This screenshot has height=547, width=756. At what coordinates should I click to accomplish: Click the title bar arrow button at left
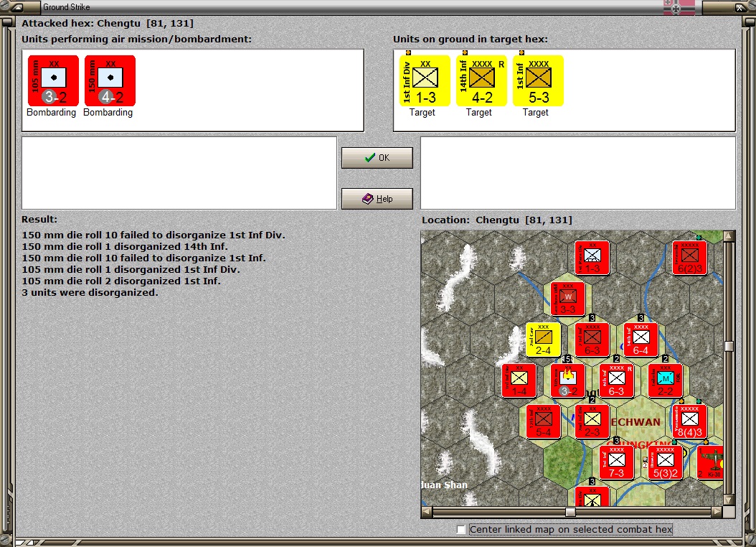coord(17,7)
